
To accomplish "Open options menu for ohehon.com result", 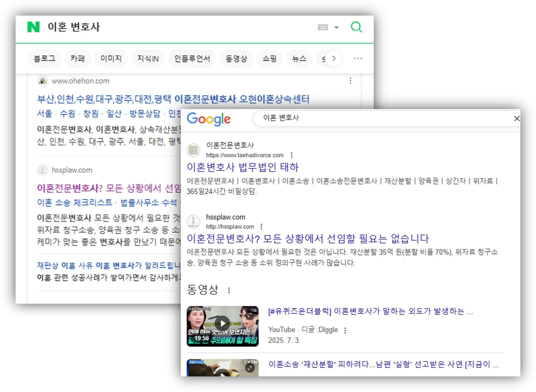I will [x=350, y=81].
